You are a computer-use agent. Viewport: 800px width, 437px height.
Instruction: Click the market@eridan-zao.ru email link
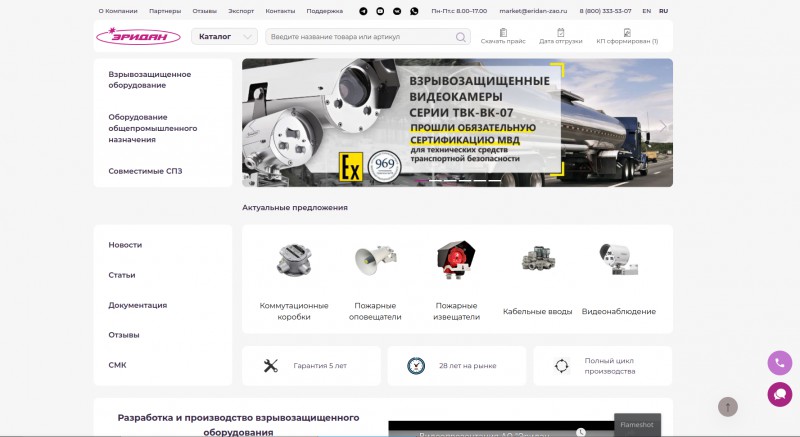point(533,11)
